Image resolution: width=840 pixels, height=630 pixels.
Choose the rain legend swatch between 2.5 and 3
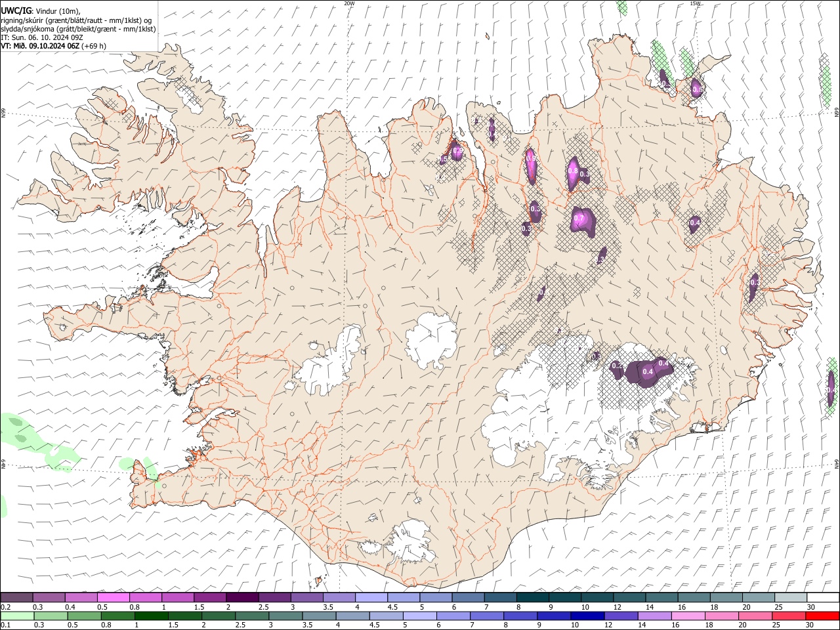click(251, 616)
